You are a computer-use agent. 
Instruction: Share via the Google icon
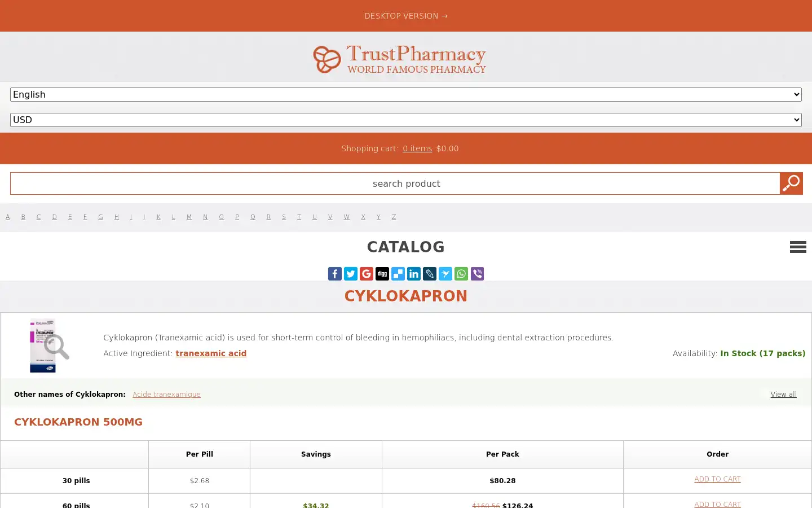click(367, 274)
